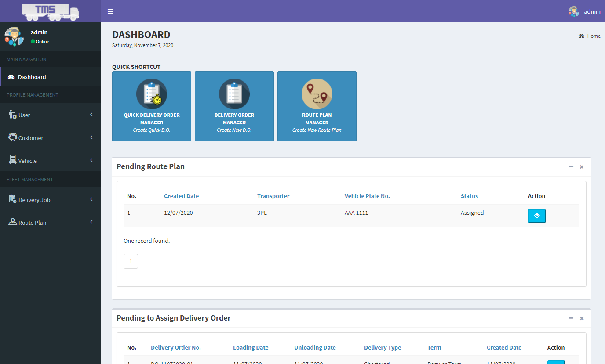Go to page 1 of results

[x=131, y=261]
